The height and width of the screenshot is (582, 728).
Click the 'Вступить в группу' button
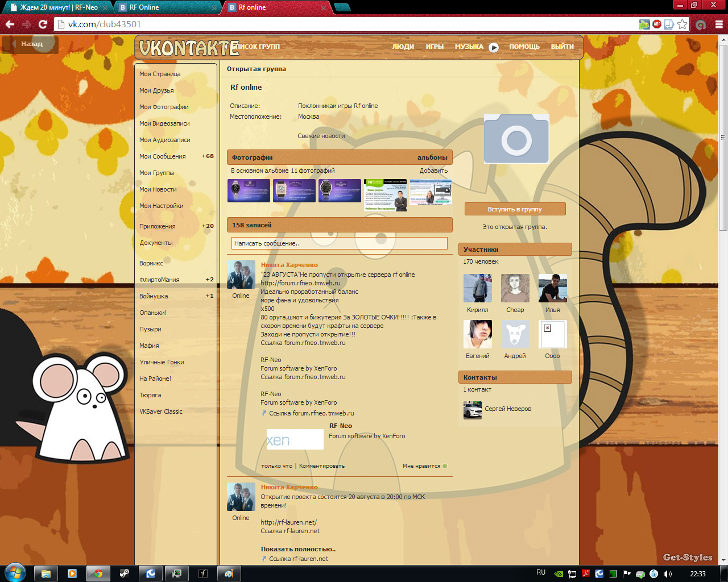pyautogui.click(x=515, y=209)
